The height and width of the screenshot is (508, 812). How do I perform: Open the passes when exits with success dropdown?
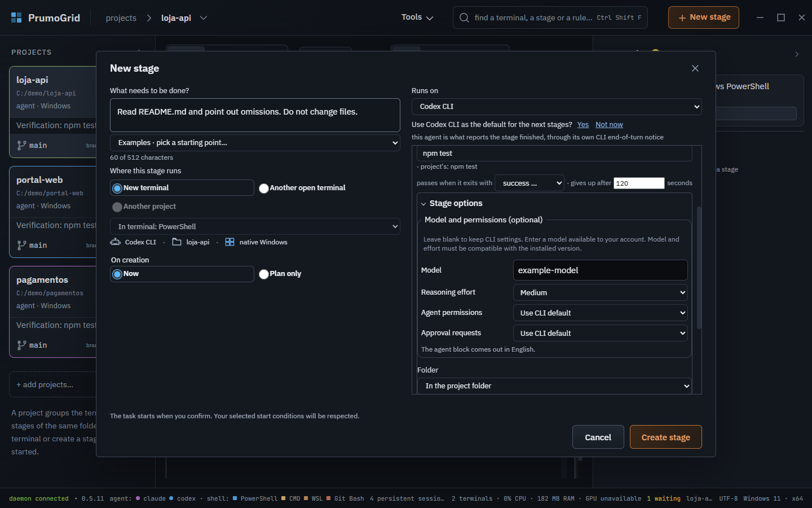(x=529, y=183)
